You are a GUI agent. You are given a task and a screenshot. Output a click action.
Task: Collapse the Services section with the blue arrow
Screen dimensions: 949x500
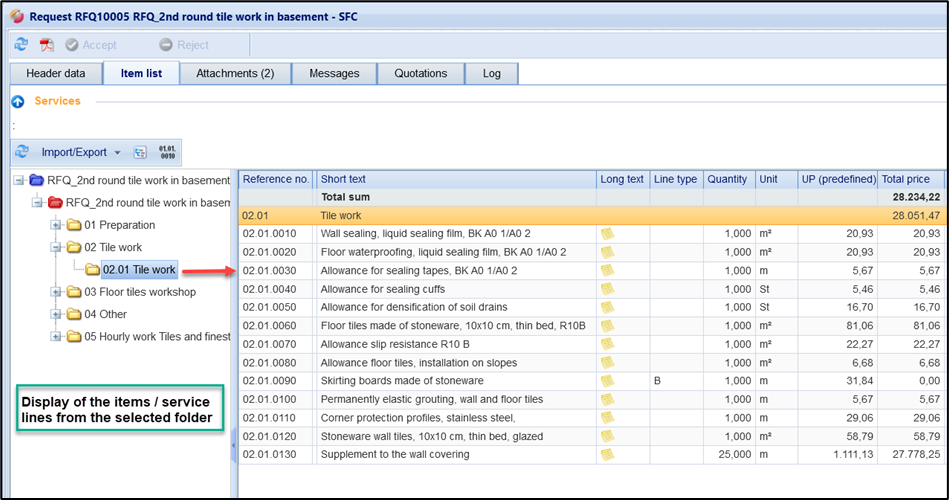pyautogui.click(x=18, y=101)
